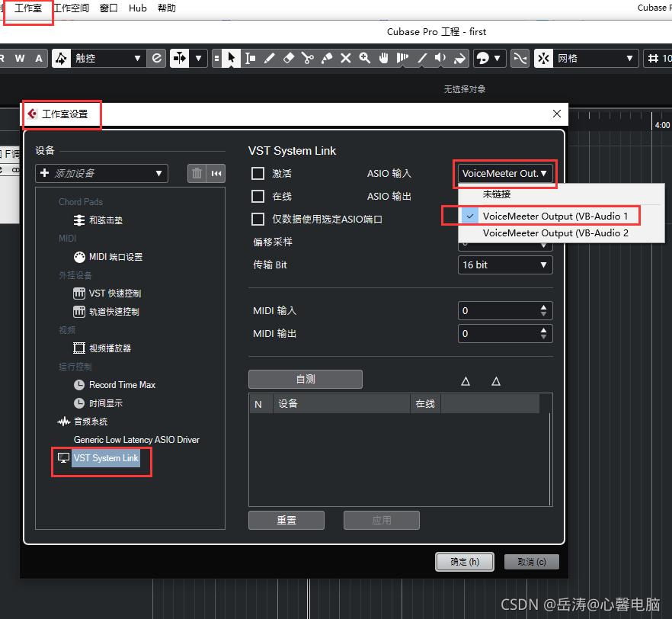Click the first triangle indicator above the list
The width and height of the screenshot is (672, 619).
tap(466, 381)
